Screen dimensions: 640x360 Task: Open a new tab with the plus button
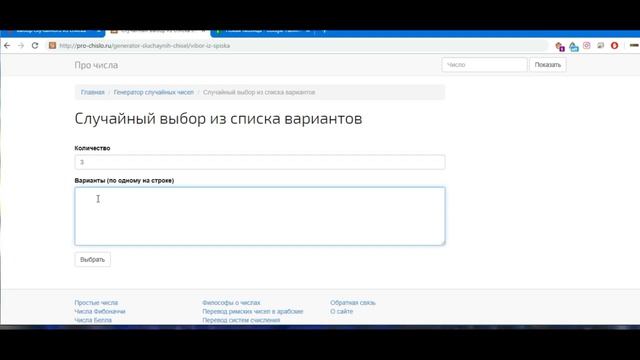pyautogui.click(x=324, y=31)
